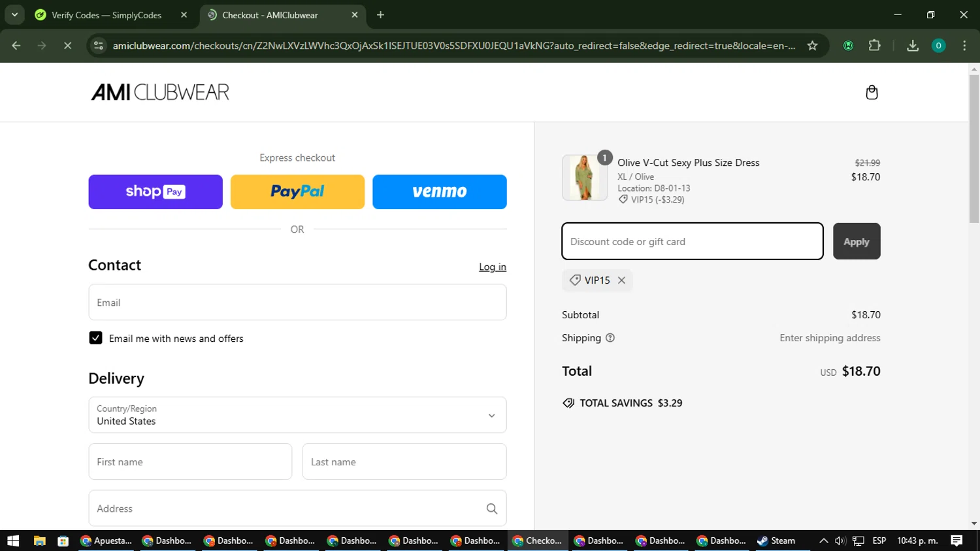Click the ESP language indicator

tap(879, 541)
